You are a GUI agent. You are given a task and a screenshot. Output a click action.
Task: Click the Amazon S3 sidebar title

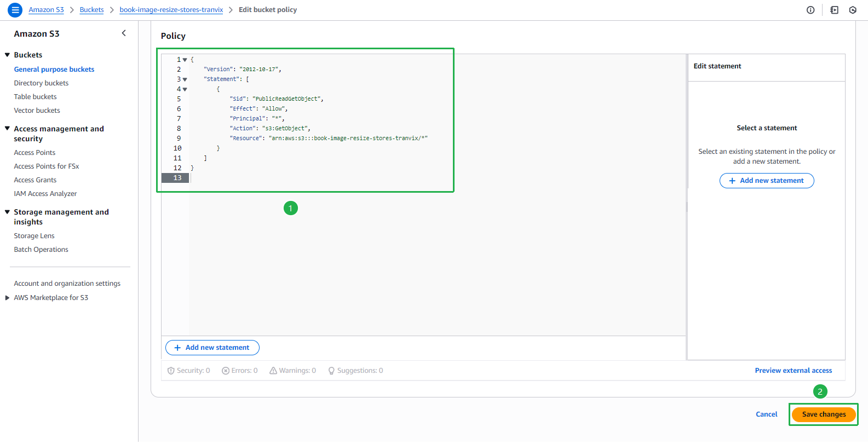click(37, 34)
